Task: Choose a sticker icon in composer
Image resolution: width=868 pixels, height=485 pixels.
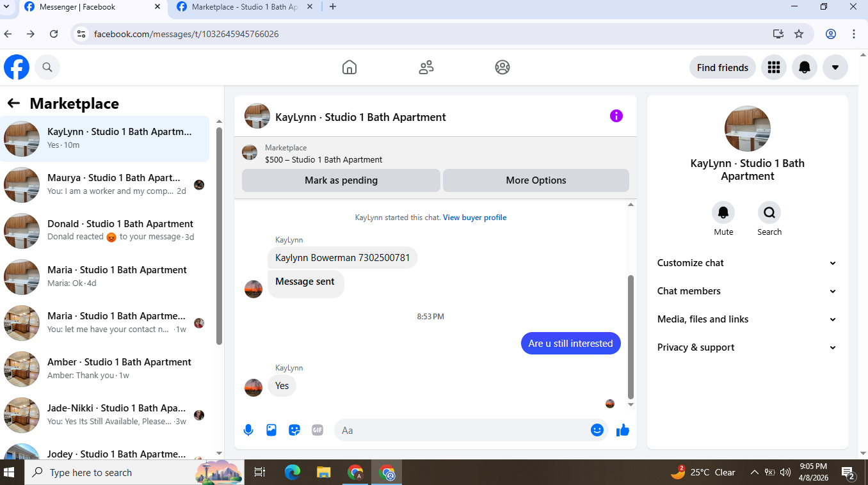Action: tap(294, 430)
